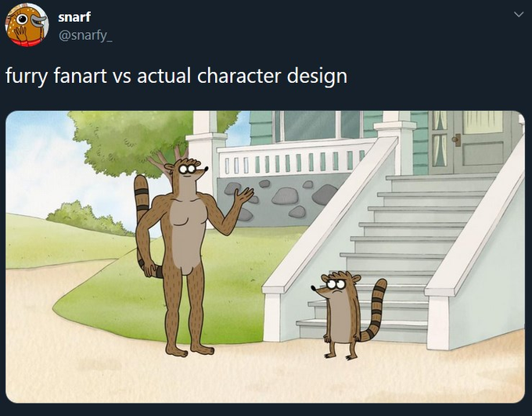Open snarf's profile picture avatar
Screen dimensions: 532x416
[x=27, y=25]
